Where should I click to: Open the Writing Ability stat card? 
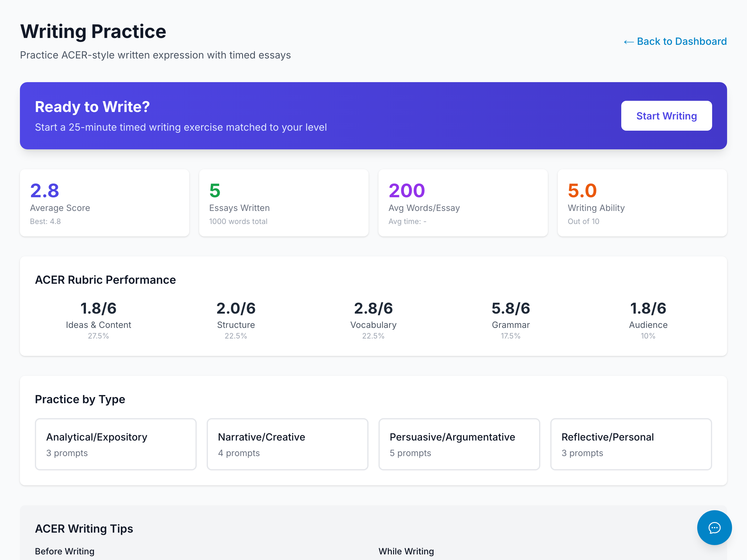[642, 203]
